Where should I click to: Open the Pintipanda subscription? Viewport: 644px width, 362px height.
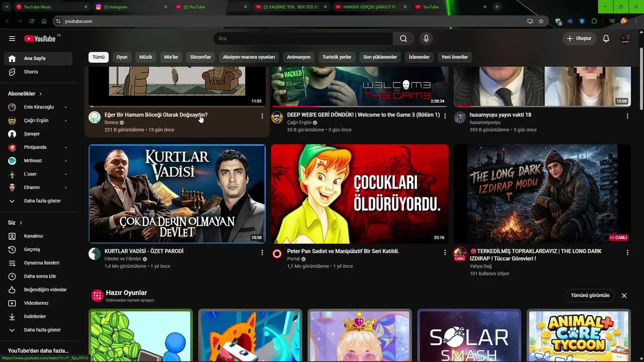point(38,147)
